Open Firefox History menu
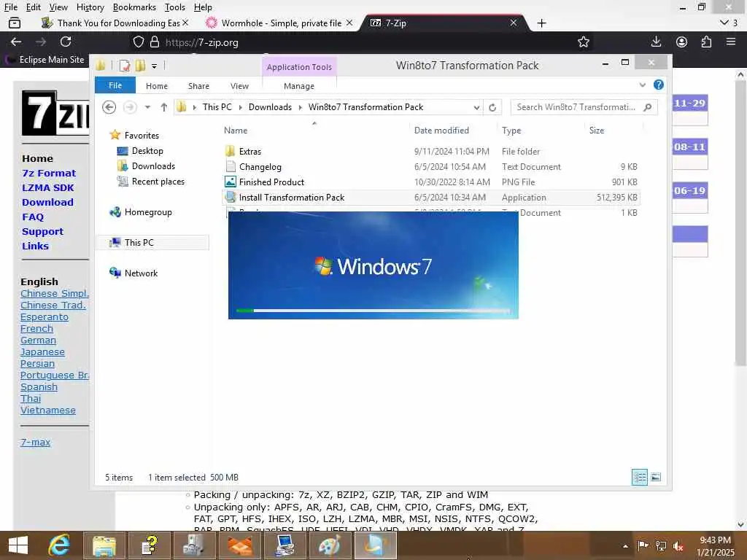747x560 pixels. point(90,7)
